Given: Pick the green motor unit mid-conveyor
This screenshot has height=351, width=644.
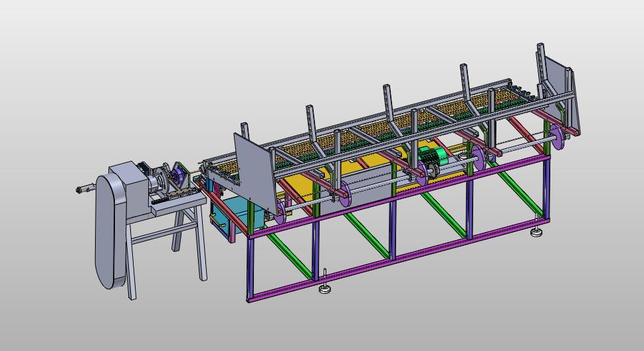Looking at the screenshot, I should pyautogui.click(x=435, y=157).
